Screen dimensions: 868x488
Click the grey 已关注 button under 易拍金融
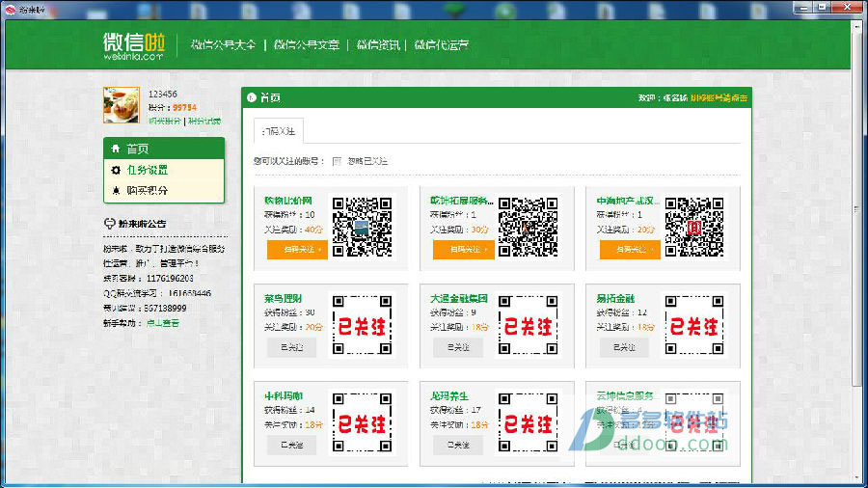coord(624,347)
